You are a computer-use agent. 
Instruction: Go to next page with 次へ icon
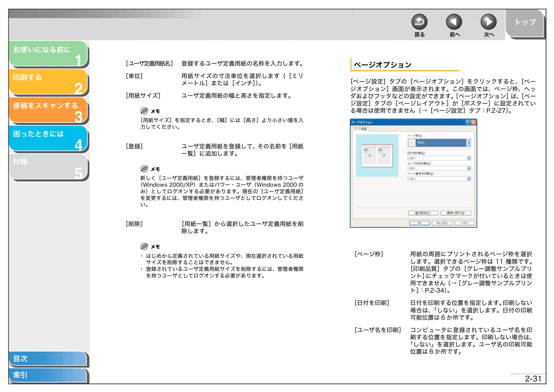pyautogui.click(x=488, y=22)
